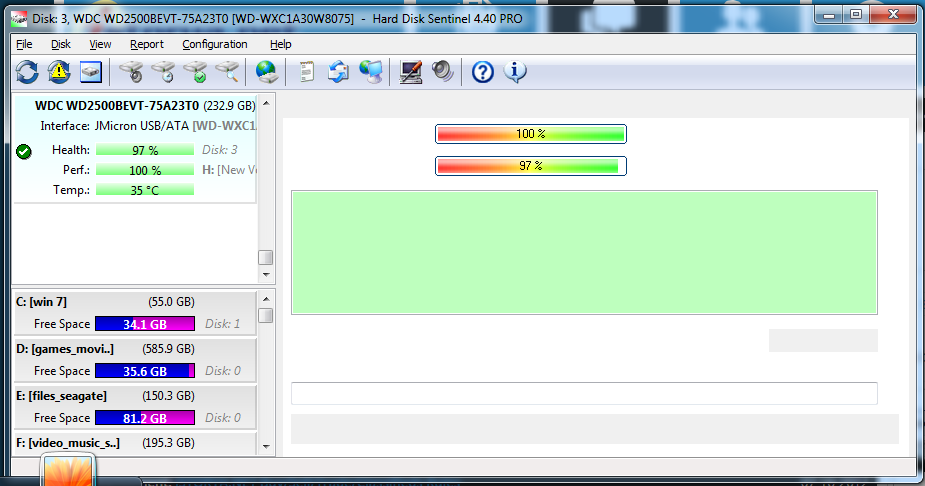
Task: Click the wide green text area panel
Action: point(584,252)
